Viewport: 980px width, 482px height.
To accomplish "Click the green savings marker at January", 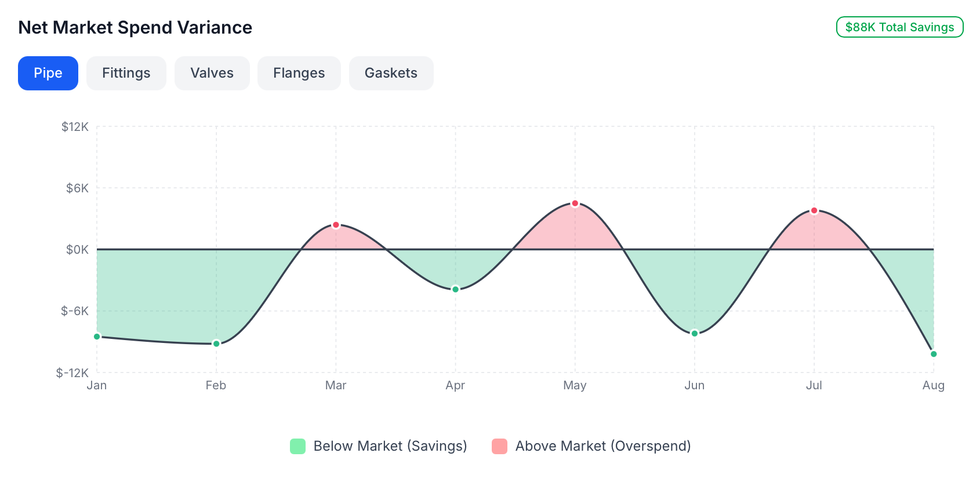I will point(97,335).
